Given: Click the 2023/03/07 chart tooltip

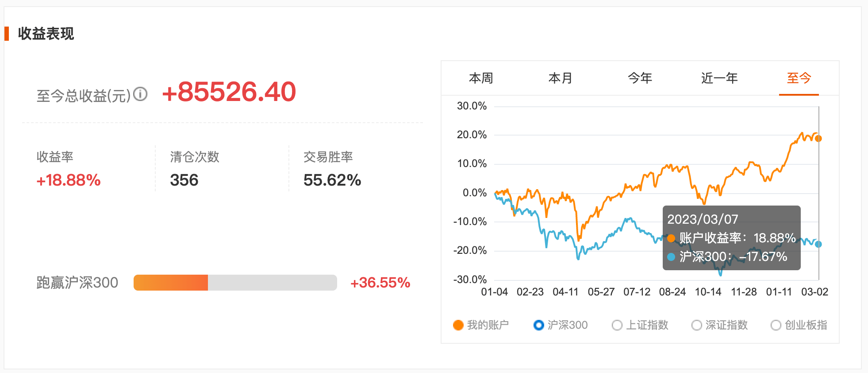Looking at the screenshot, I should [x=732, y=238].
